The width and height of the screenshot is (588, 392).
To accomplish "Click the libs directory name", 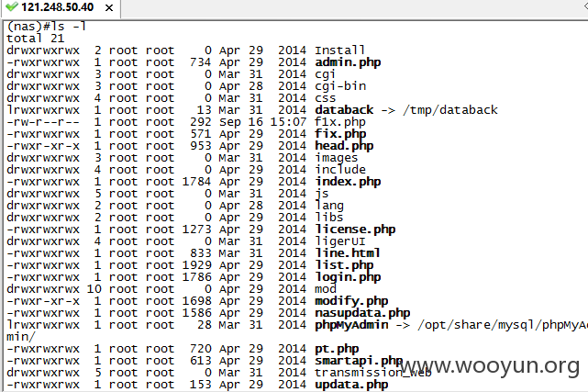I will pos(329,218).
